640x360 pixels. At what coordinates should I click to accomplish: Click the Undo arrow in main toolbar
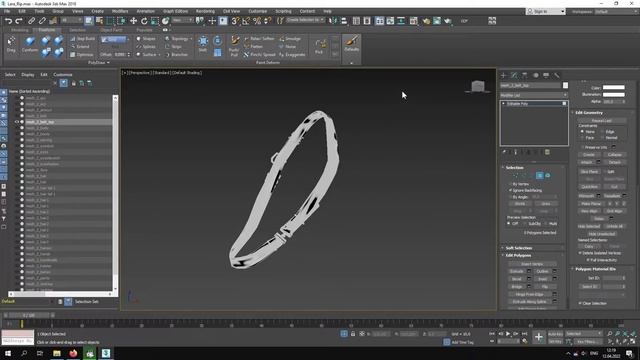(x=8, y=21)
